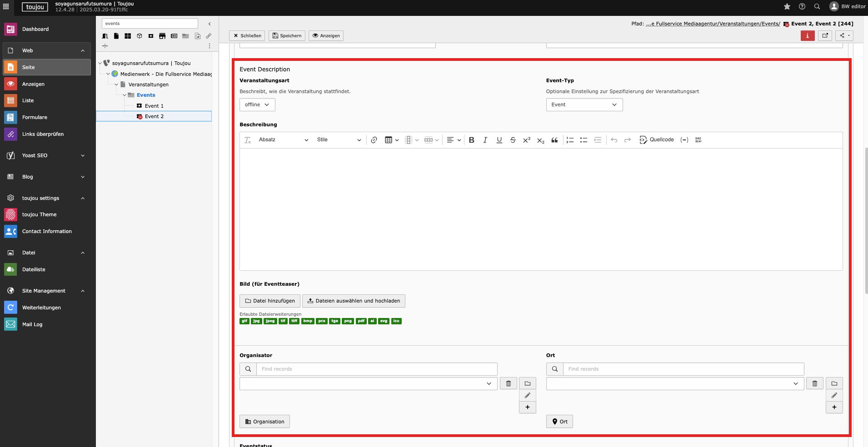868x447 pixels.
Task: Open the Dateiliste module
Action: coord(34,269)
